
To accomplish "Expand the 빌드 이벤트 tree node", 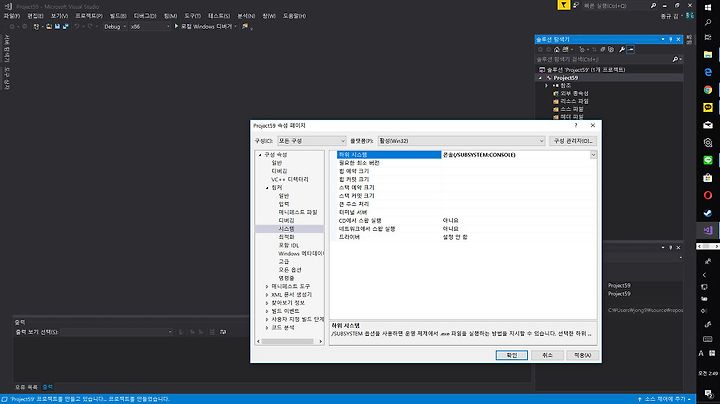I will 267,311.
